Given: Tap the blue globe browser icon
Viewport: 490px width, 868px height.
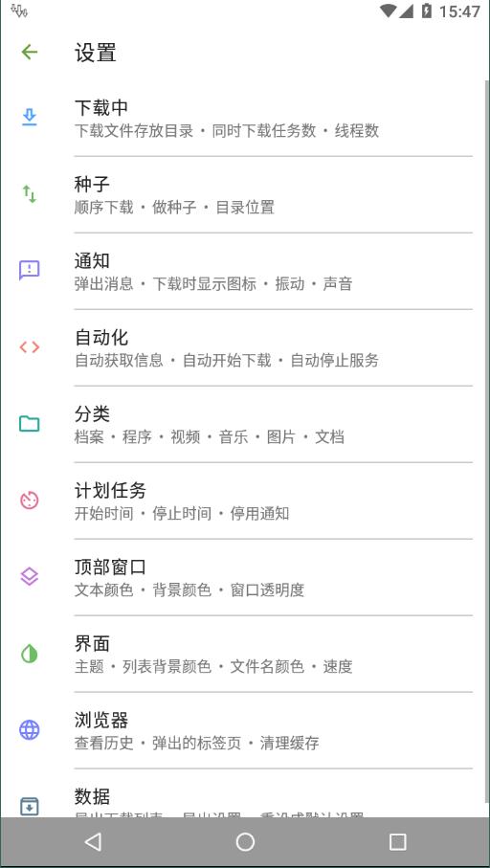Looking at the screenshot, I should (30, 730).
